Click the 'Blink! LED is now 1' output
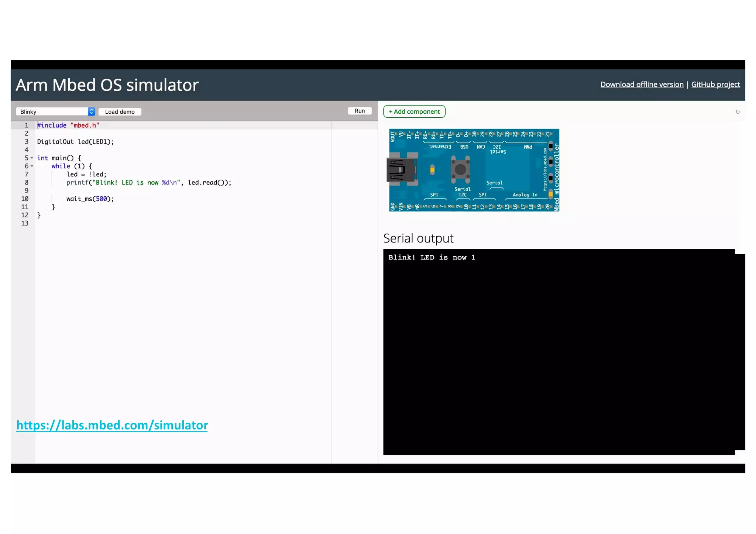Image resolution: width=756 pixels, height=534 pixels. (x=432, y=258)
